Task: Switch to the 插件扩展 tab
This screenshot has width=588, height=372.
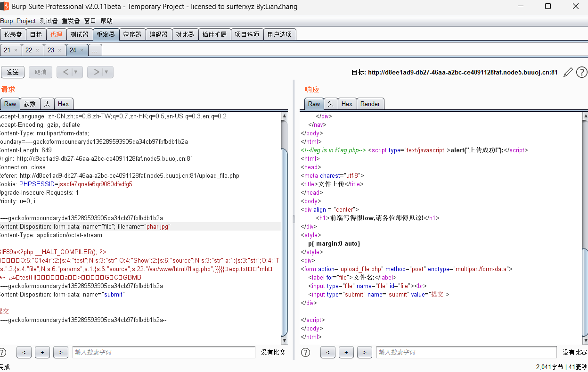Action: [x=214, y=34]
